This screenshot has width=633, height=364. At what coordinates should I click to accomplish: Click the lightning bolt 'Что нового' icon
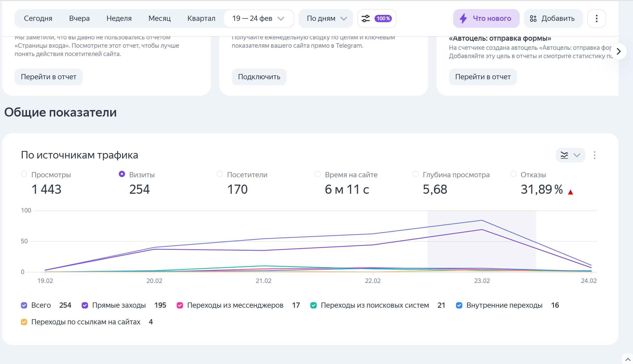pos(463,19)
